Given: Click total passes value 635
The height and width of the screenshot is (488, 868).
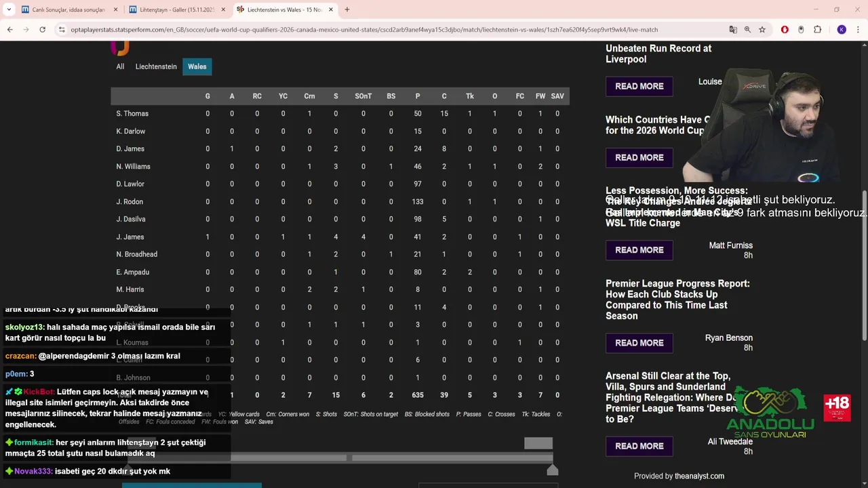Looking at the screenshot, I should (418, 396).
